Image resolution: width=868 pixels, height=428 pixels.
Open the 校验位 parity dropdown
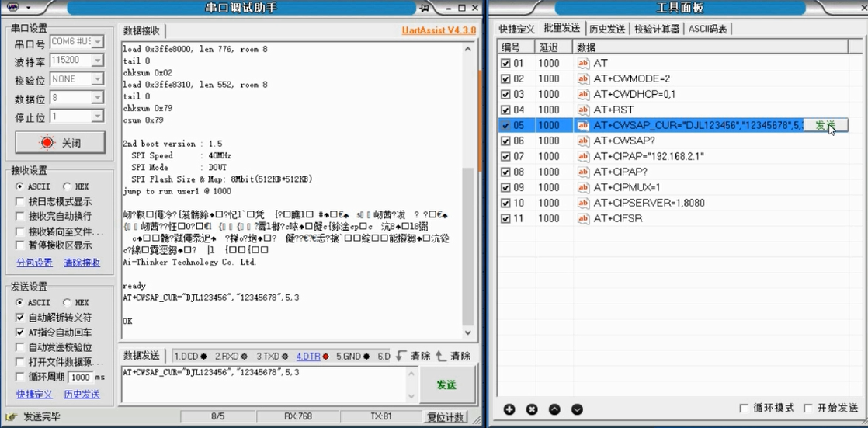click(x=97, y=79)
